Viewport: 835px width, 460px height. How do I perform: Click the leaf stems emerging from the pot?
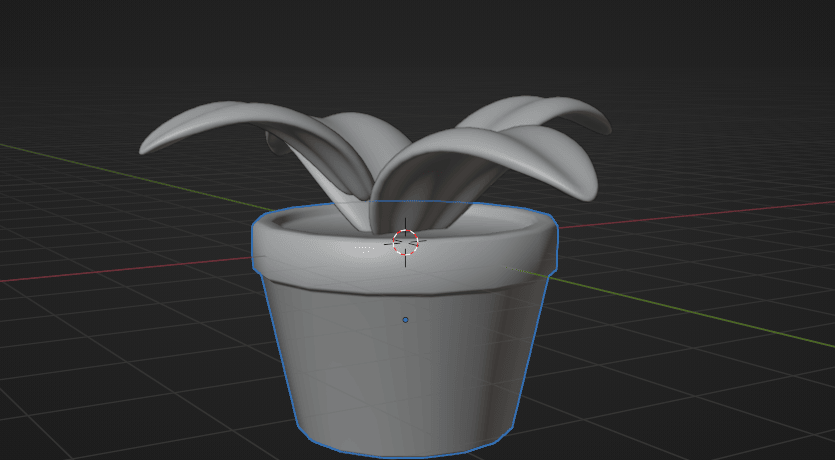pyautogui.click(x=350, y=205)
